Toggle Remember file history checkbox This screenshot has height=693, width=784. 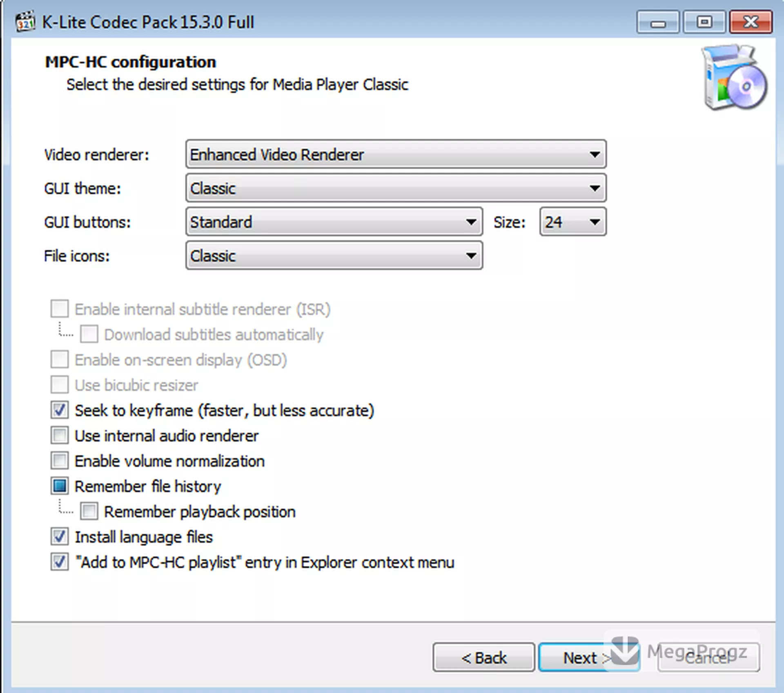pos(60,486)
